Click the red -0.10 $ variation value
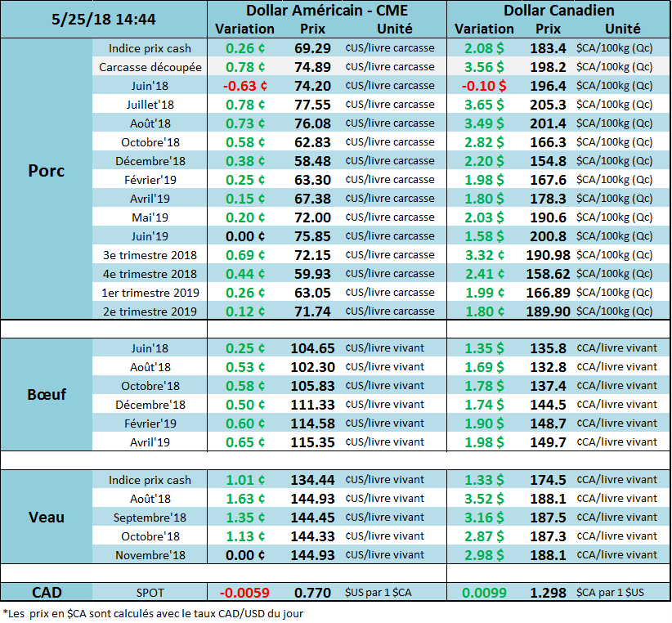This screenshot has height=623, width=672. click(x=483, y=86)
